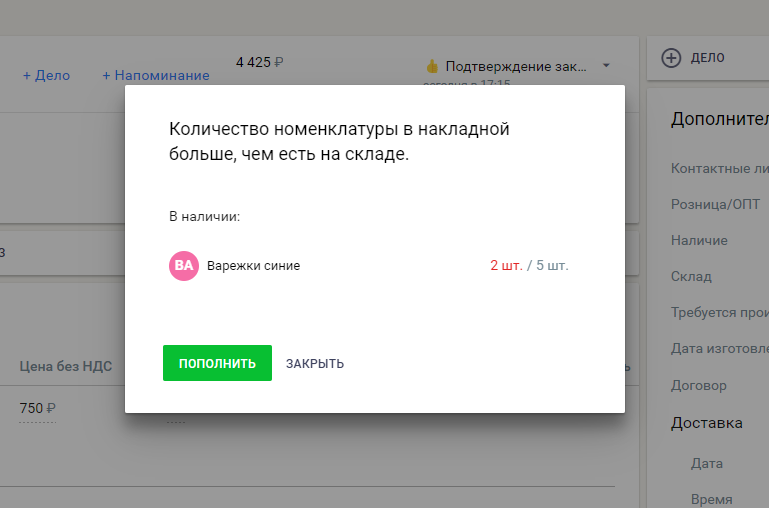
Task: Select the Варежки синие item name
Action: click(x=253, y=266)
